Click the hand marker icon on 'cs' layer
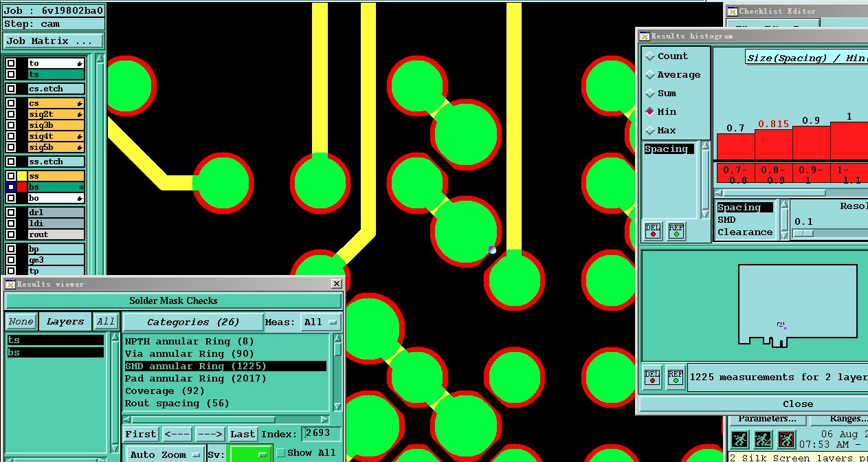 [x=80, y=103]
